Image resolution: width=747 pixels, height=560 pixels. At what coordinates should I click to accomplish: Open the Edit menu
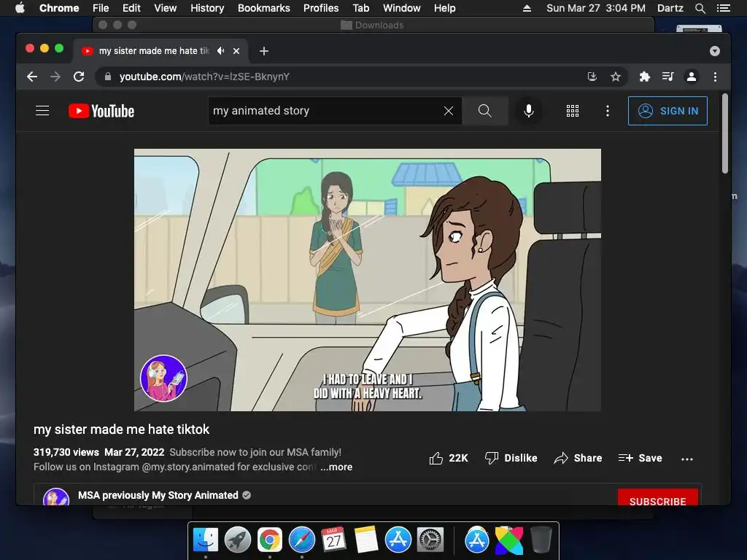[x=131, y=8]
